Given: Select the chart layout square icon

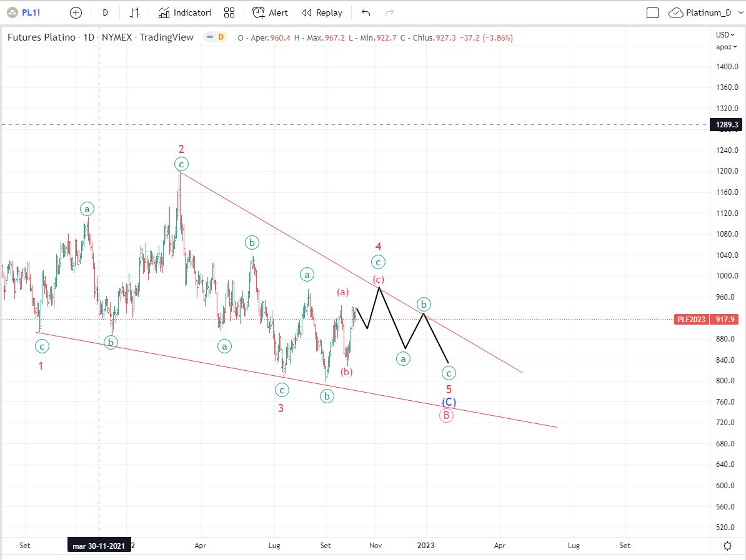Looking at the screenshot, I should [x=653, y=13].
